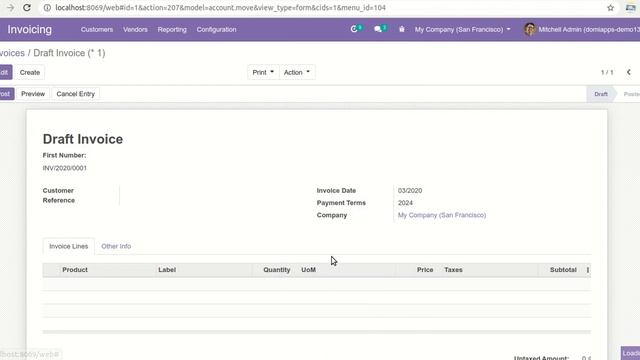The height and width of the screenshot is (360, 640).
Task: Click the browser address bar URL
Action: pyautogui.click(x=220, y=8)
